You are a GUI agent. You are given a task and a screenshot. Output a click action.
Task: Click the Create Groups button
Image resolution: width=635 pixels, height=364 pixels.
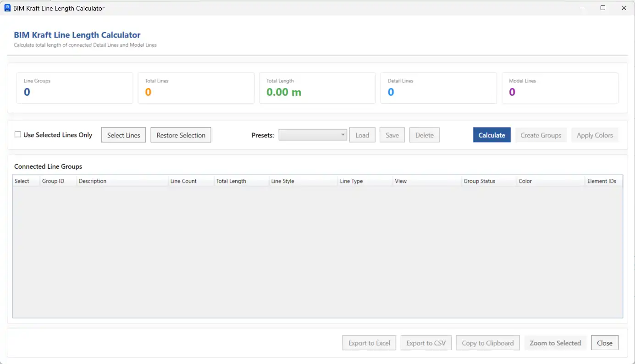click(541, 135)
